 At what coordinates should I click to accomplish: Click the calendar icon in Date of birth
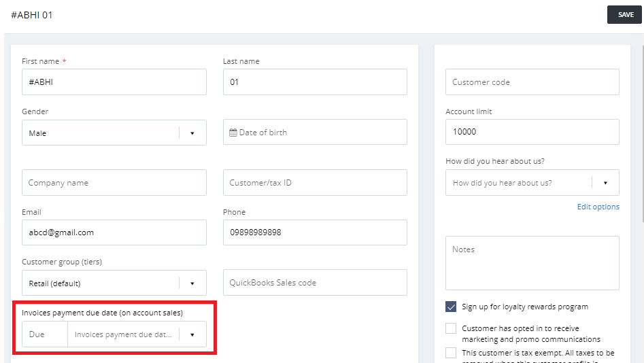tap(233, 133)
